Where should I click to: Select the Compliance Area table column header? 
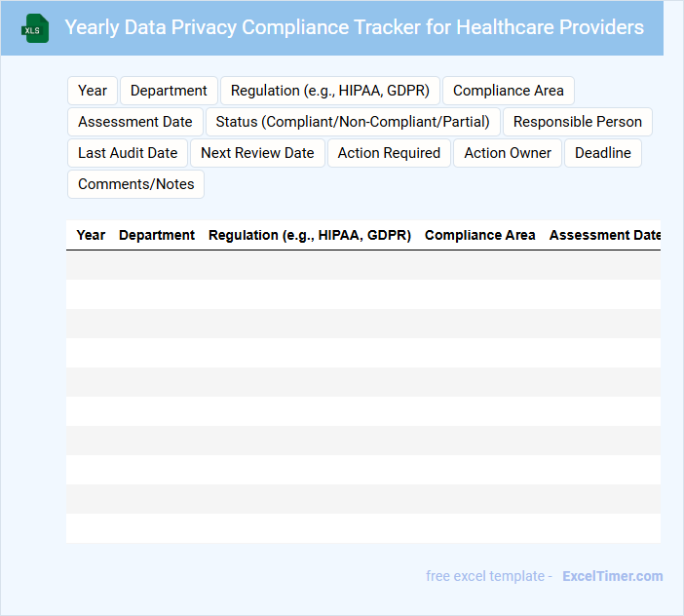click(479, 235)
